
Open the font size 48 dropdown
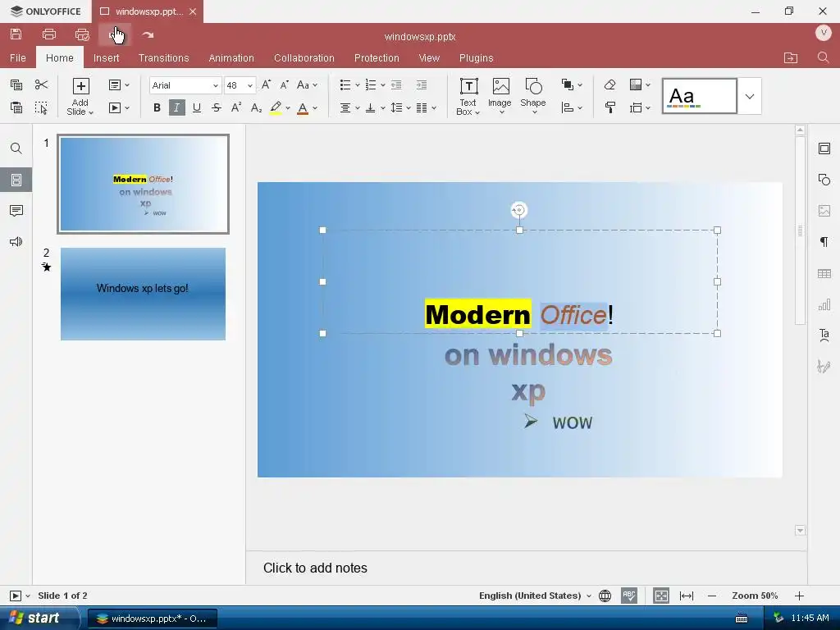click(249, 85)
